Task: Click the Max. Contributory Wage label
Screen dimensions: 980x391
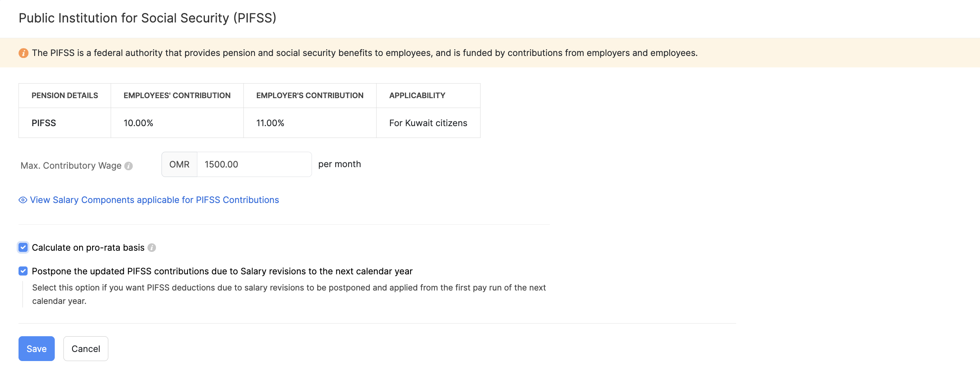Action: pyautogui.click(x=71, y=166)
